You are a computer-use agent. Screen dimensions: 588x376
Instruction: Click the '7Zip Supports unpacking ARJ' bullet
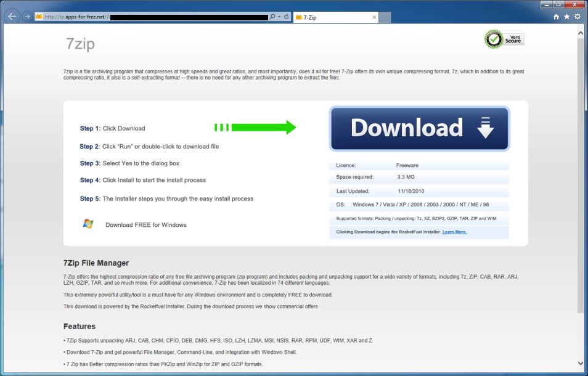(218, 341)
